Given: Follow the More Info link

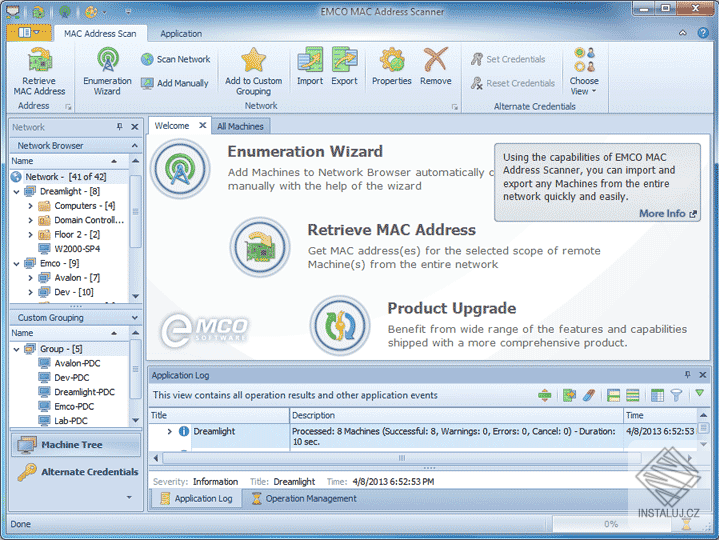Looking at the screenshot, I should [x=667, y=214].
